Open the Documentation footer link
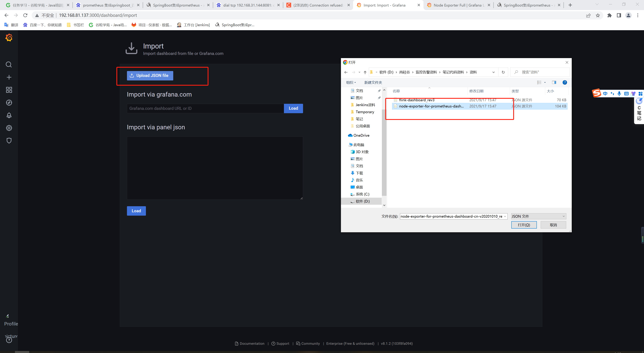The height and width of the screenshot is (353, 644). tap(250, 343)
